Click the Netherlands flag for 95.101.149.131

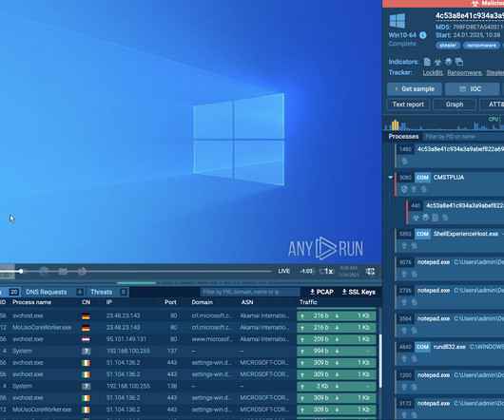click(86, 339)
